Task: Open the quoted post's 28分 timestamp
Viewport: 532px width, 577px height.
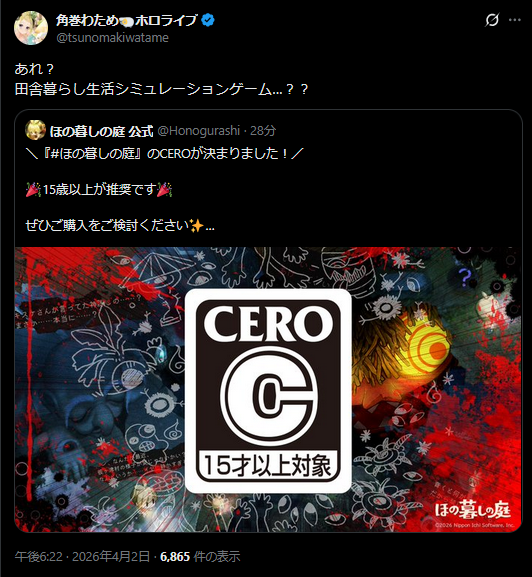Action: (263, 131)
